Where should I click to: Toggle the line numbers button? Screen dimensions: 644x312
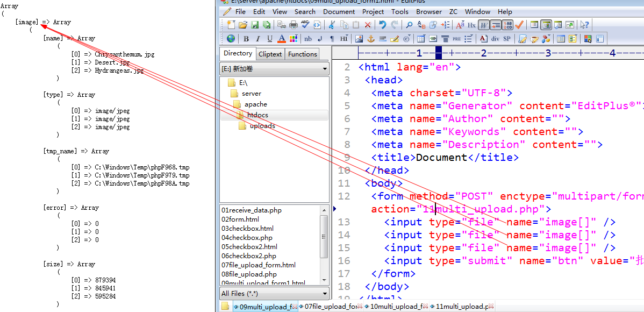click(508, 25)
